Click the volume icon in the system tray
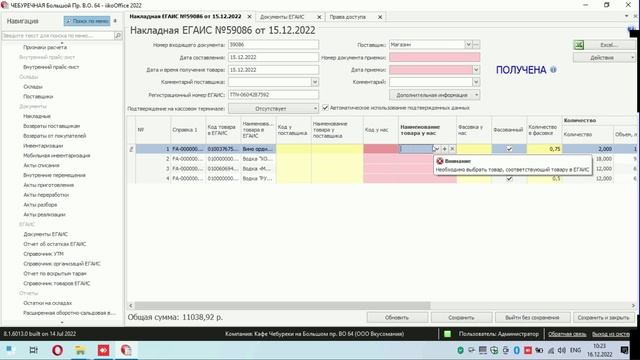640x360 pixels. tap(562, 350)
